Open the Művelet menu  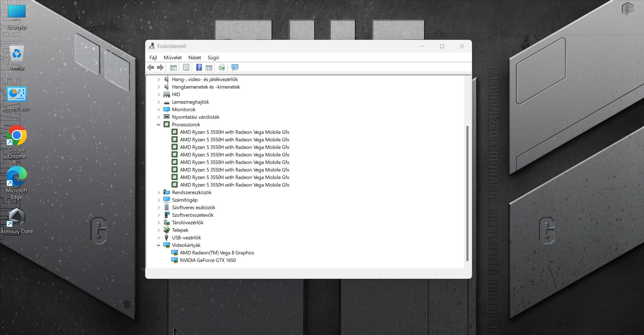point(172,58)
